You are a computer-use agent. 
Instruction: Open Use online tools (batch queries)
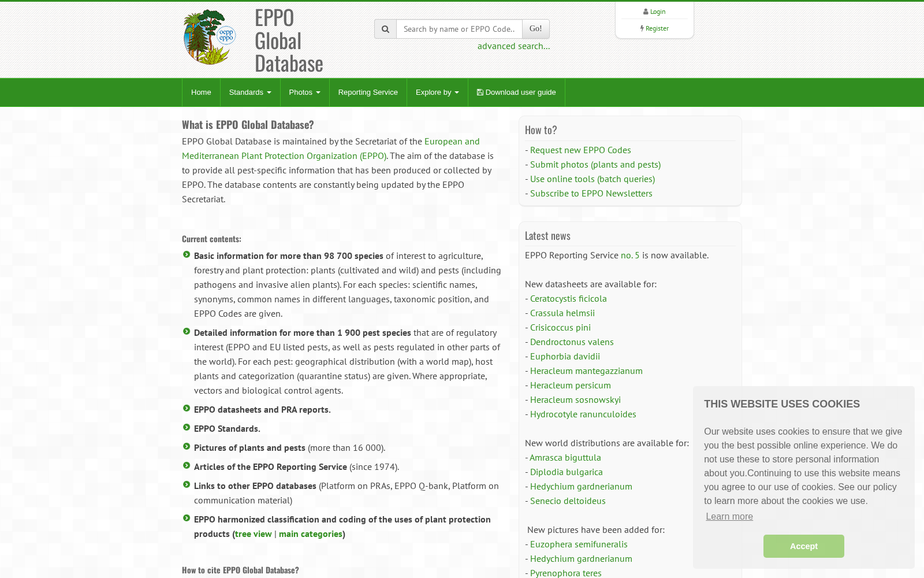[593, 179]
